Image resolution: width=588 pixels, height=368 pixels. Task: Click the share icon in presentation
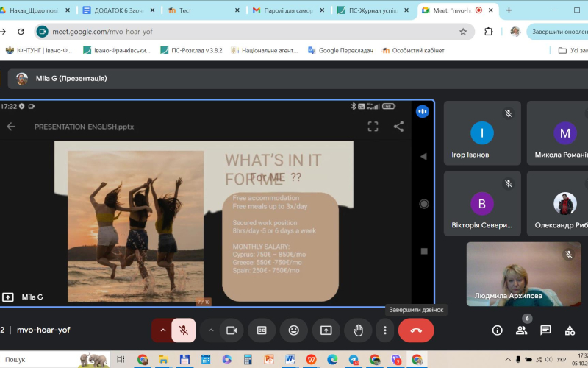click(398, 127)
